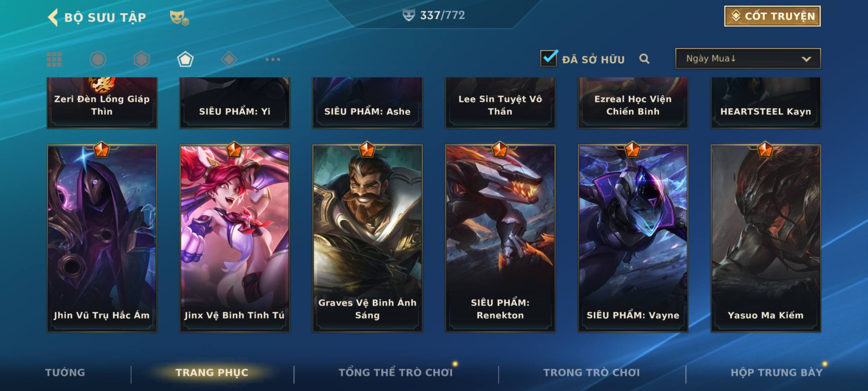Viewport: 868px width, 391px height.
Task: Go back using the Bộ Sưu Tập arrow
Action: click(53, 17)
